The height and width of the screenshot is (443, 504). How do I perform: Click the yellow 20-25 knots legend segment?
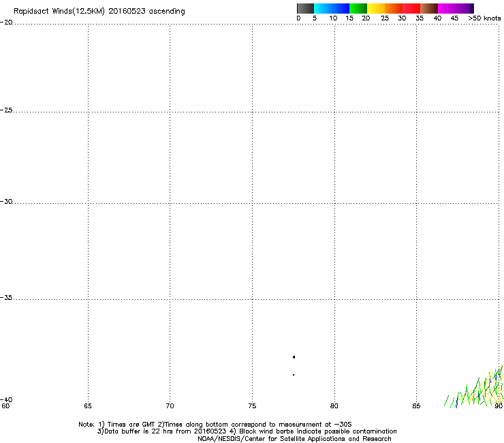[x=376, y=8]
